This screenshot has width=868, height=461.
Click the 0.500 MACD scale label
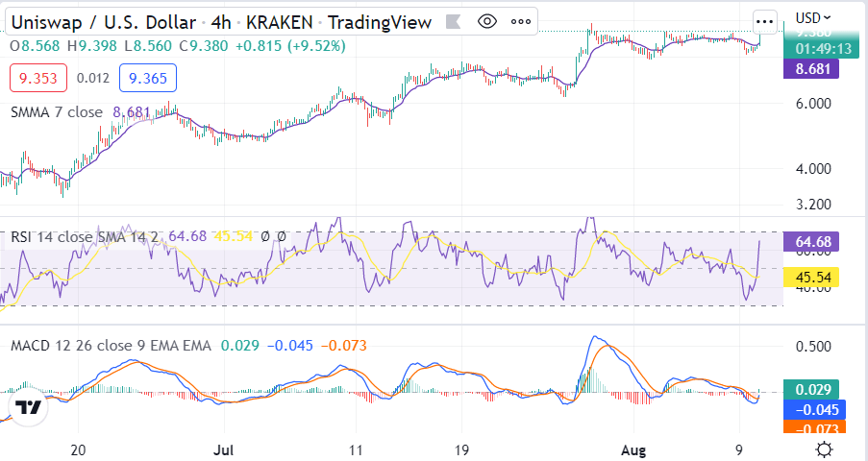click(x=813, y=347)
